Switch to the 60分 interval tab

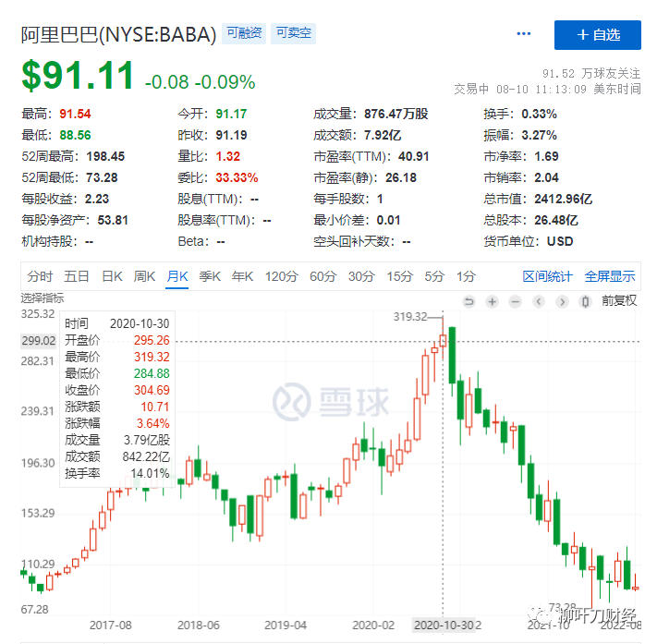(x=323, y=276)
